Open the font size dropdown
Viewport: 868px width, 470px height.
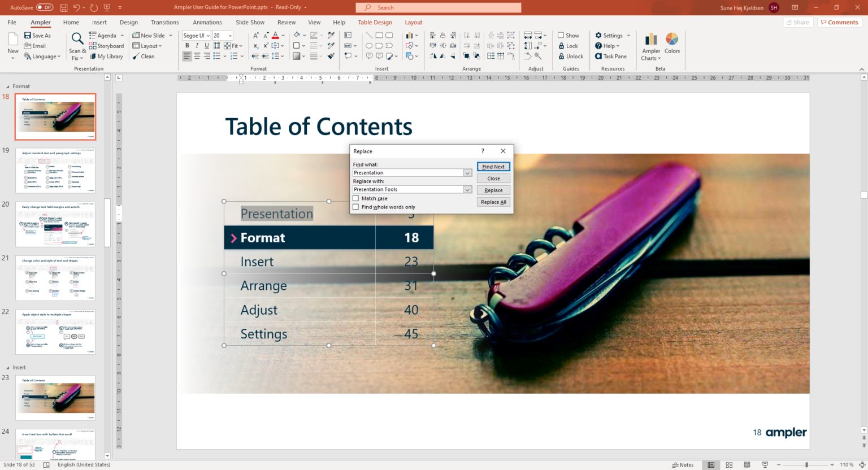(229, 35)
